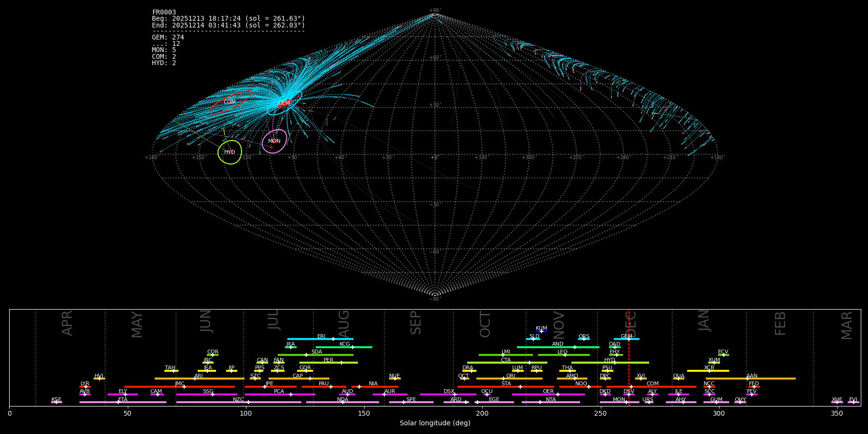This screenshot has height=434, width=868.
Task: Select the MAR month label in the timeline
Action: point(847,325)
